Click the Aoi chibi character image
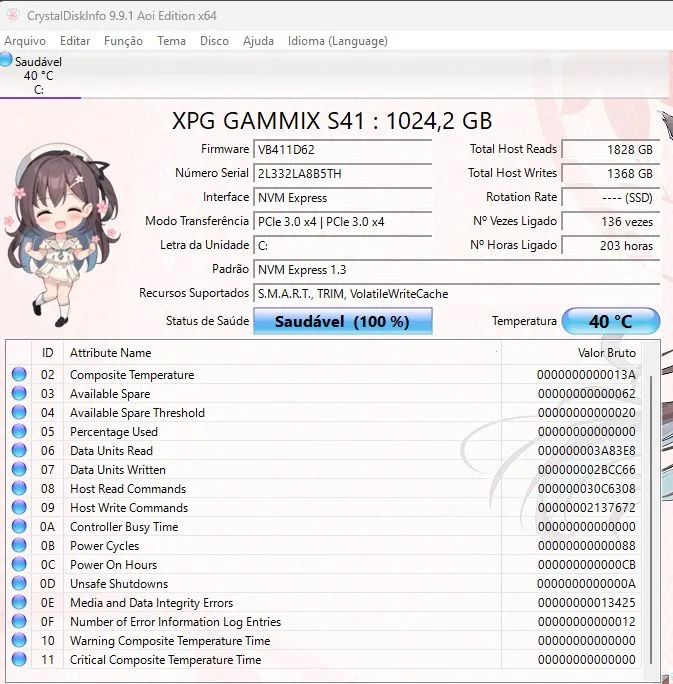Screen dimensions: 673x684 click(61, 236)
